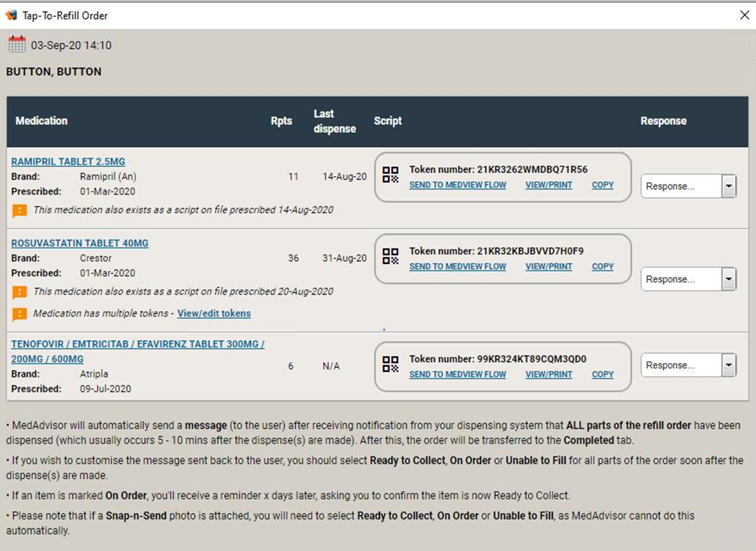
Task: Click the Ramipril script-on-file warning icon
Action: point(19,210)
